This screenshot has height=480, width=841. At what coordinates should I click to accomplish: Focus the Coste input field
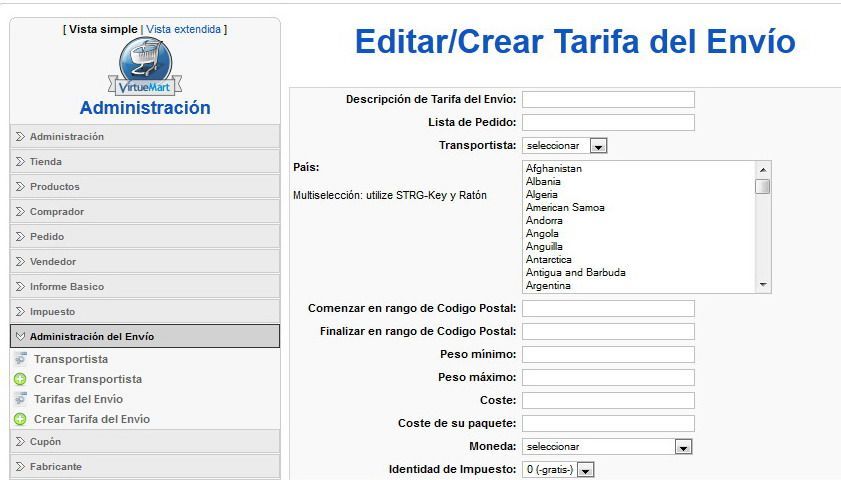(x=608, y=400)
